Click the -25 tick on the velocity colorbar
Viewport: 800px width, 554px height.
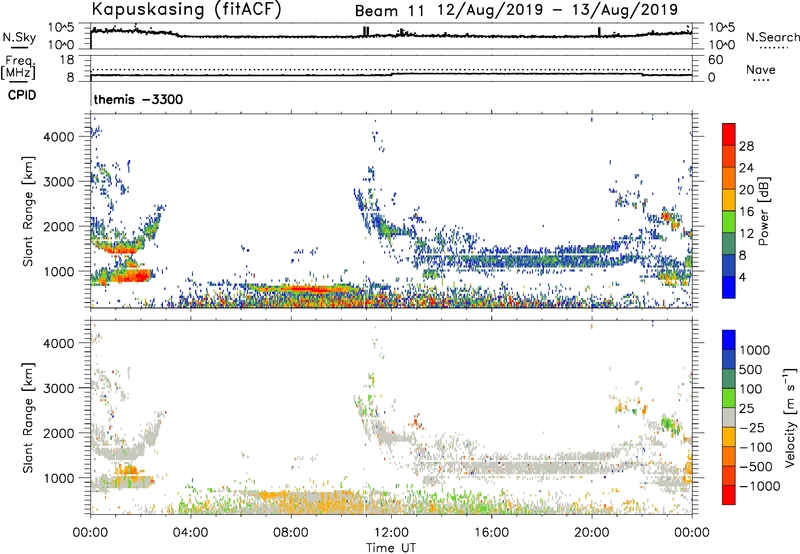click(x=752, y=427)
